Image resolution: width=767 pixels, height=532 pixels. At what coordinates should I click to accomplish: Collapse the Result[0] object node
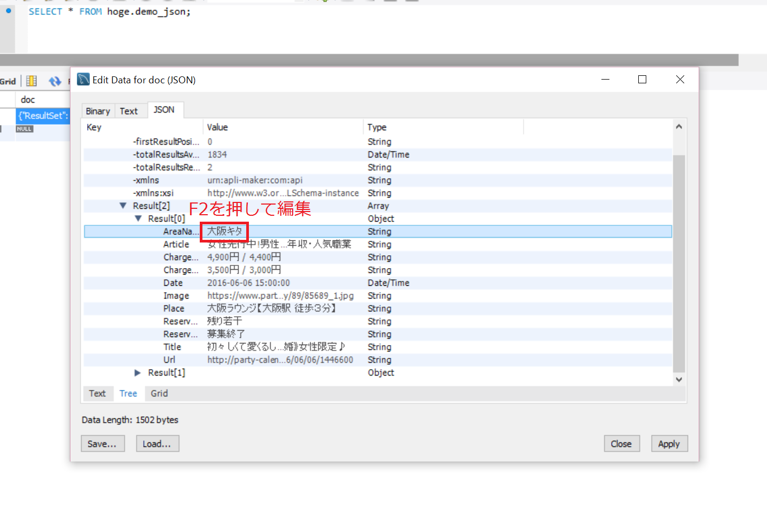[138, 218]
